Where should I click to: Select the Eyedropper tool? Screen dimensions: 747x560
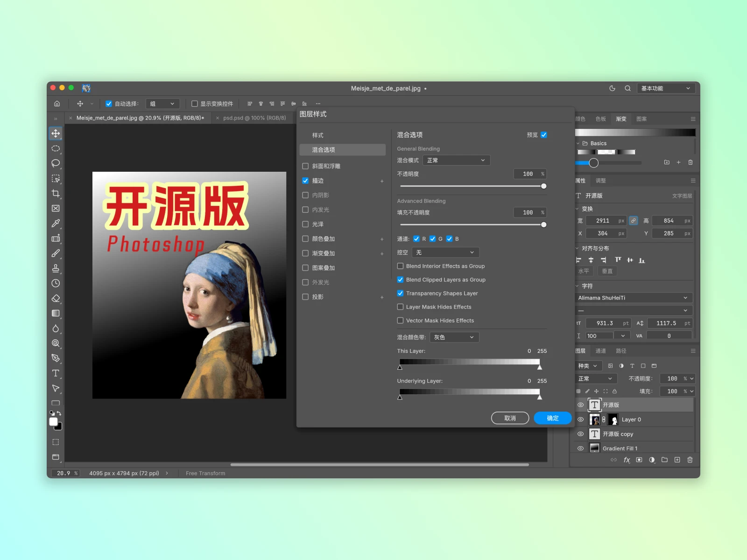click(x=56, y=223)
